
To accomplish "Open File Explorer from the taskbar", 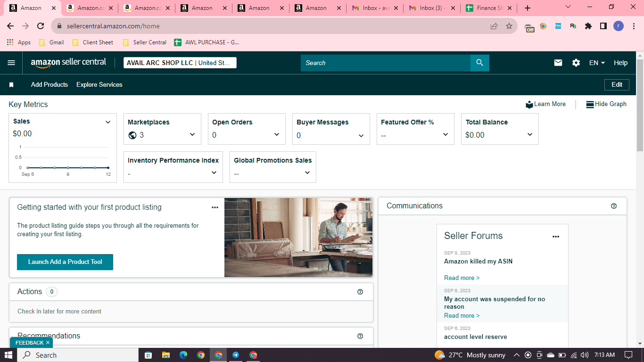I will click(165, 355).
